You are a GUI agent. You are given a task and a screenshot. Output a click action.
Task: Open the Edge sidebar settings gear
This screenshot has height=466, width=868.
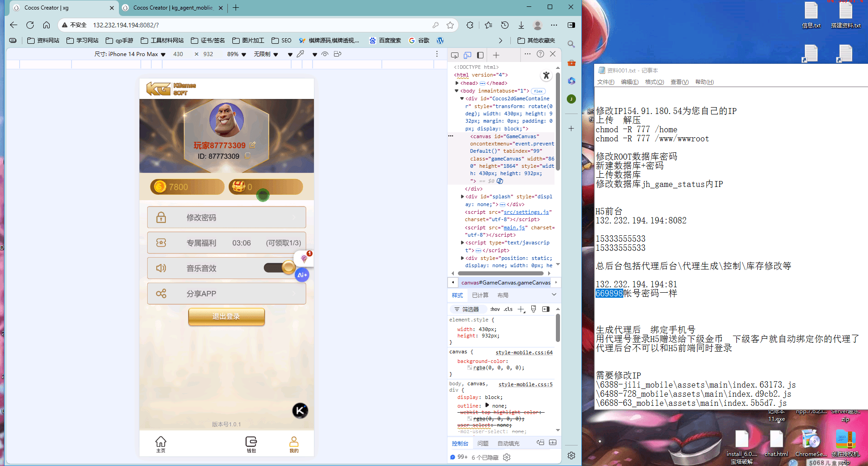pos(571,456)
